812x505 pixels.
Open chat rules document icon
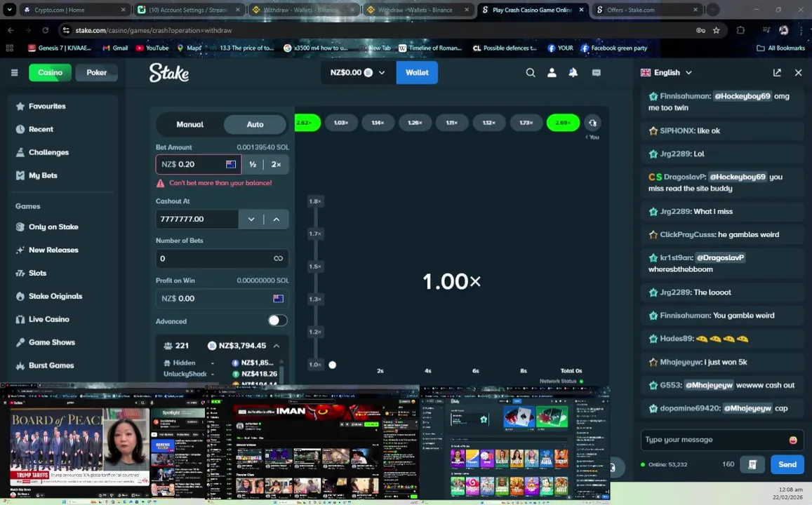tap(752, 464)
